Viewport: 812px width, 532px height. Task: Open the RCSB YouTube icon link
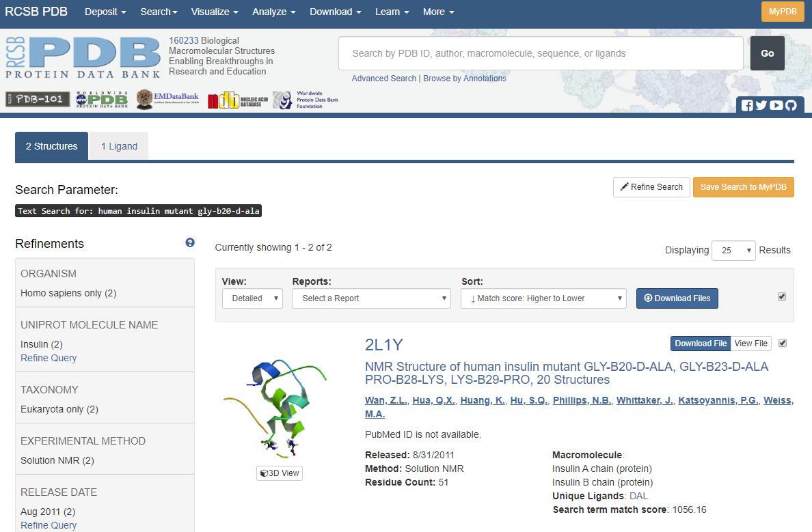click(x=776, y=105)
